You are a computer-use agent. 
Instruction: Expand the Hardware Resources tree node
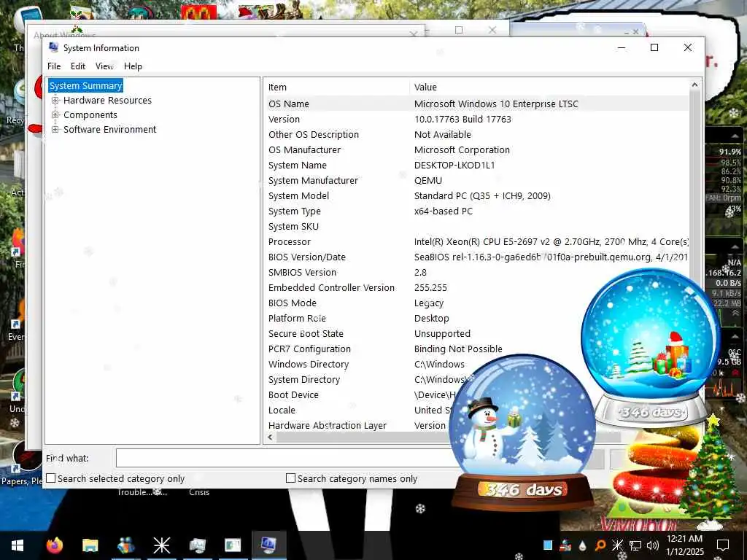coord(55,101)
